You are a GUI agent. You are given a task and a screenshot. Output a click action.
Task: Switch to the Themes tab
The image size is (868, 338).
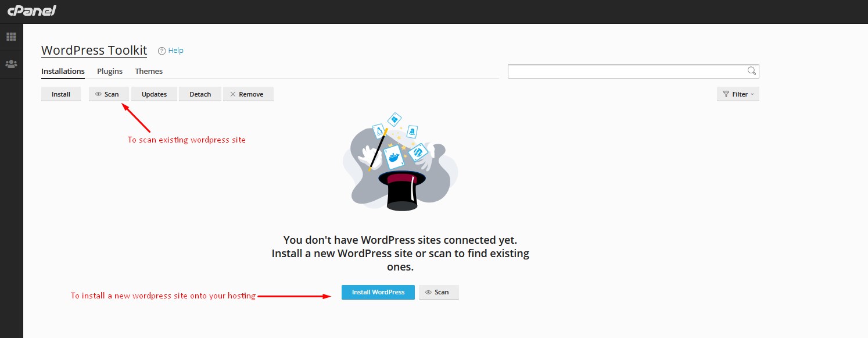point(149,71)
